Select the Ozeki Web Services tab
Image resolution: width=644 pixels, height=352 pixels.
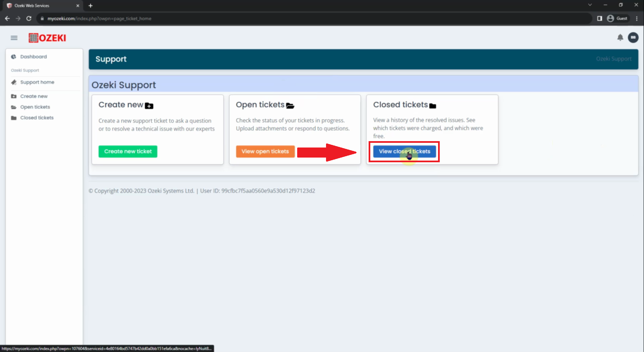click(43, 6)
